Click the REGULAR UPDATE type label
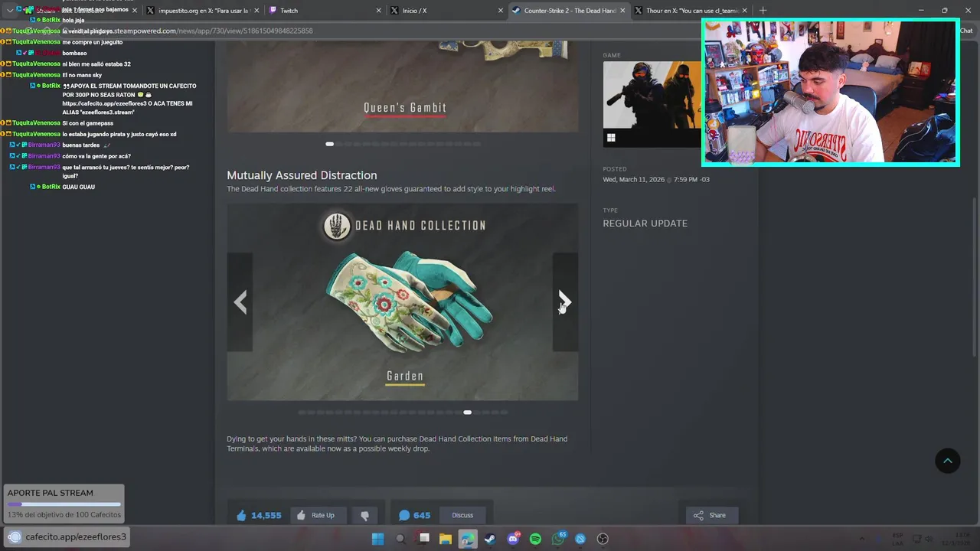 tap(645, 223)
